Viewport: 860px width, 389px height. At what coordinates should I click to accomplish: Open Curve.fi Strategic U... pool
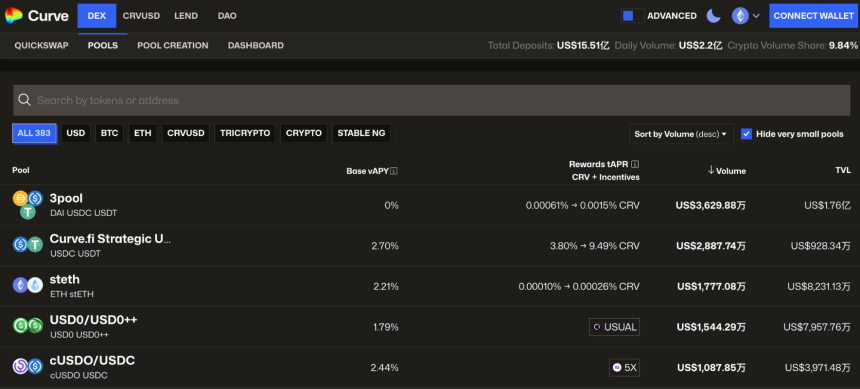110,239
